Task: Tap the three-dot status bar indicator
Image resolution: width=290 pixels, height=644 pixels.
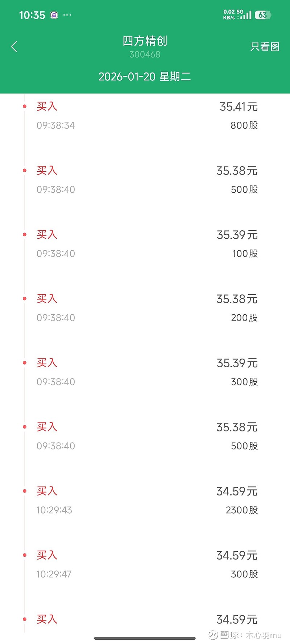Action: coord(67,15)
